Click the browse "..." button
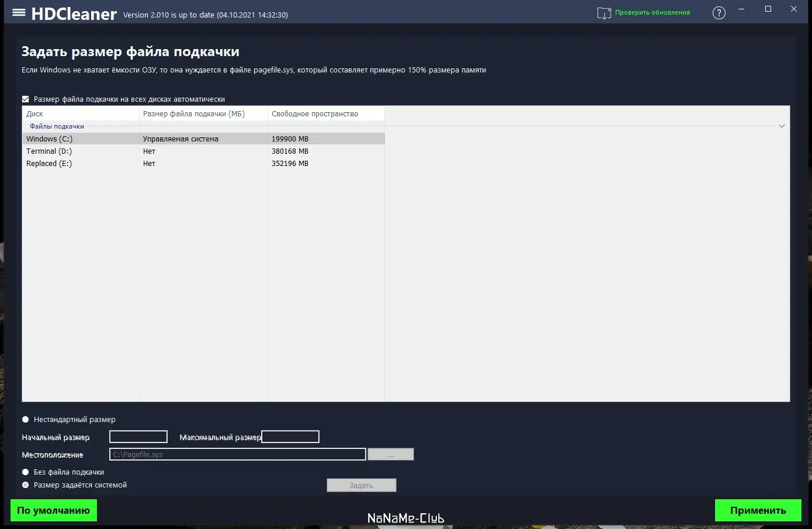Viewport: 812px width, 529px height. pyautogui.click(x=391, y=454)
